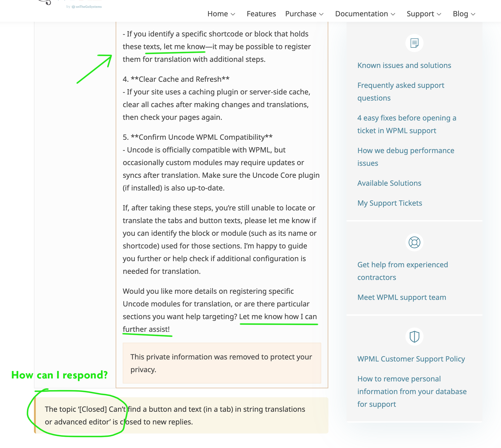Viewport: 501px width, 448px height.
Task: Open the Home menu item
Action: 218,14
